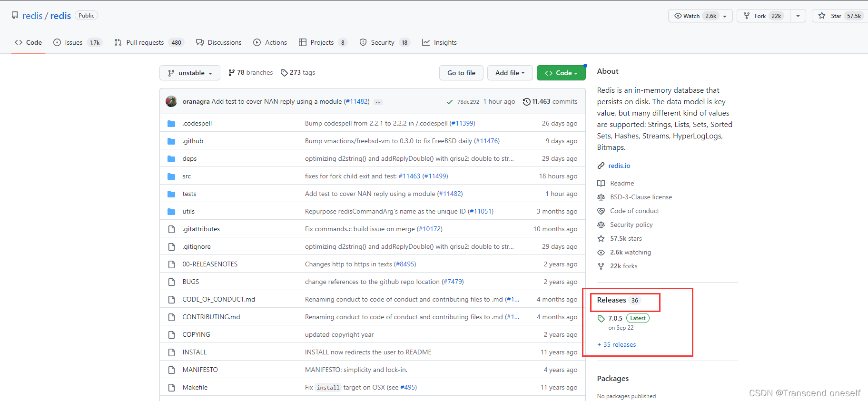The height and width of the screenshot is (401, 868).
Task: Open the oranagra author link
Action: 196,101
